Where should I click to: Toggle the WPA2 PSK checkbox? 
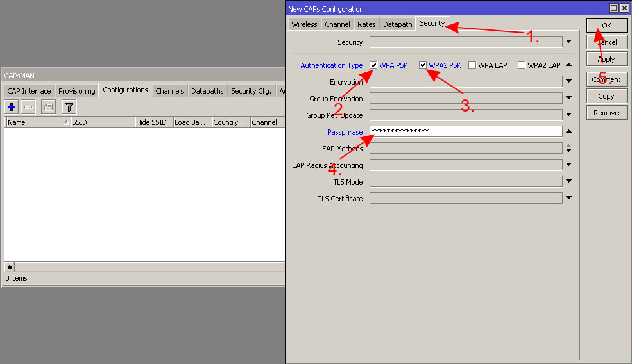423,65
